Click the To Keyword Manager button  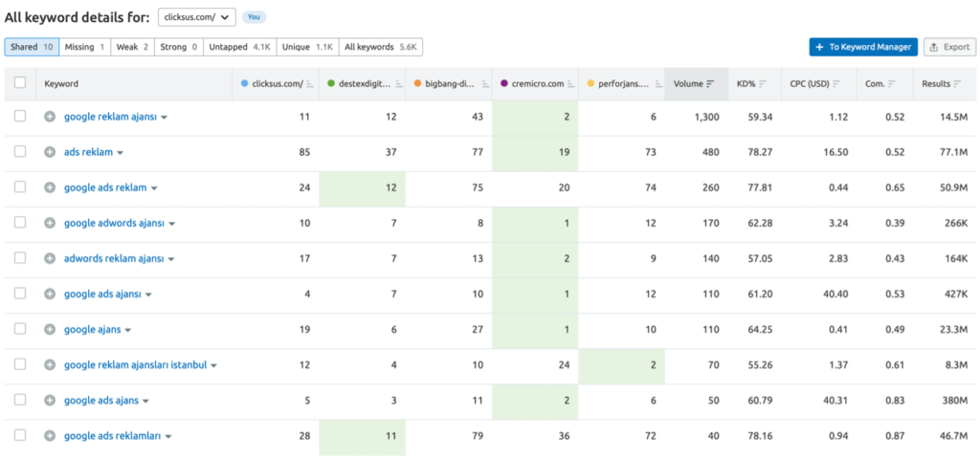point(863,47)
